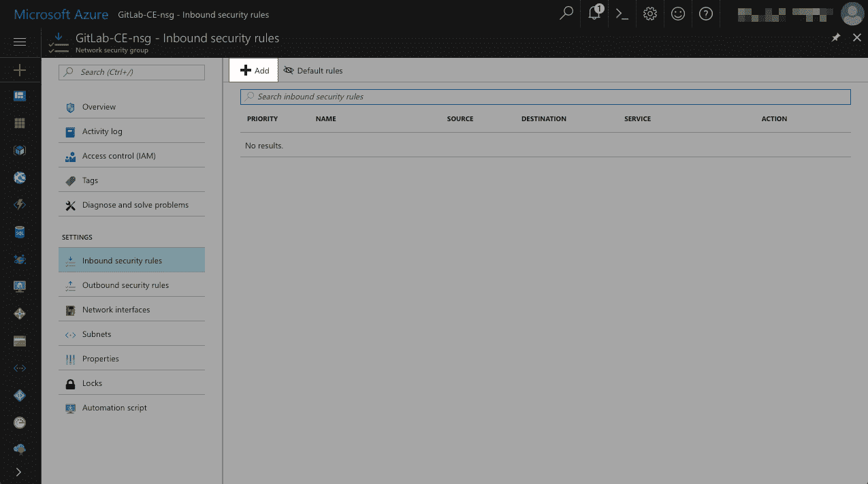The width and height of the screenshot is (868, 484).
Task: Open the notifications bell
Action: 594,14
